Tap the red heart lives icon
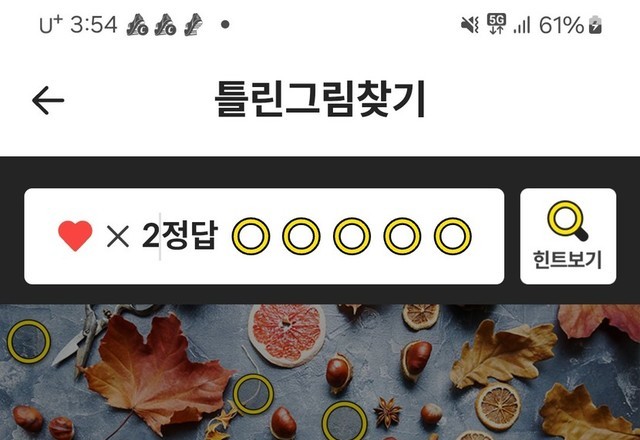The height and width of the screenshot is (440, 640). (75, 236)
